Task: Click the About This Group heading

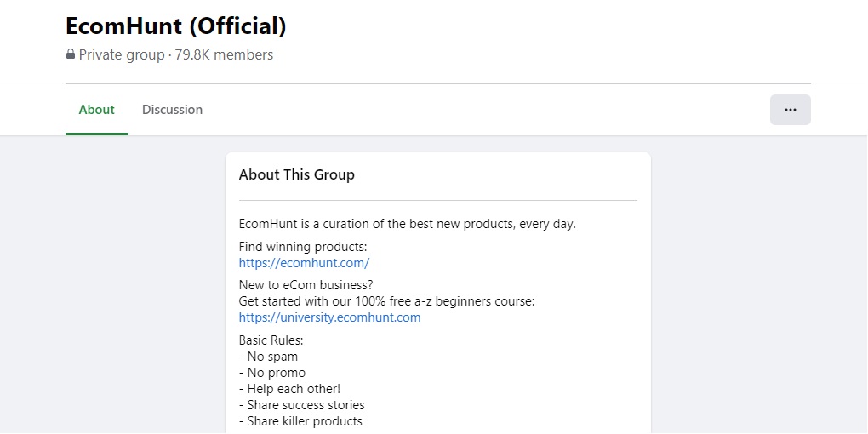Action: coord(297,174)
